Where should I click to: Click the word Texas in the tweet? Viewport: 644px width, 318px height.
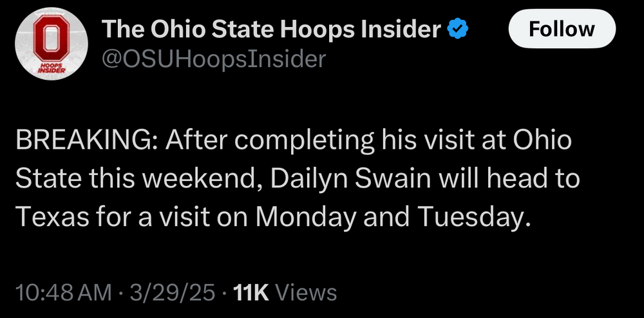tap(48, 217)
